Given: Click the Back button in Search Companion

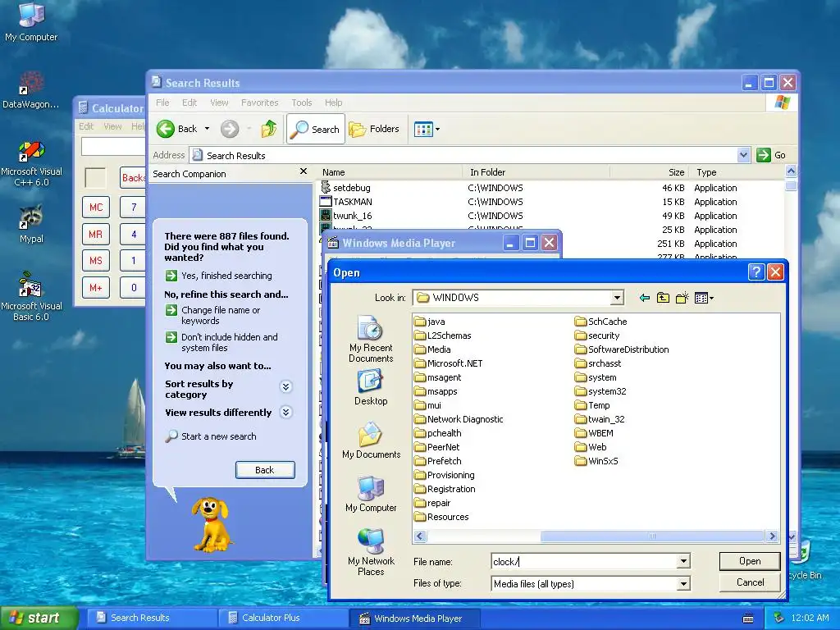Looking at the screenshot, I should 265,470.
